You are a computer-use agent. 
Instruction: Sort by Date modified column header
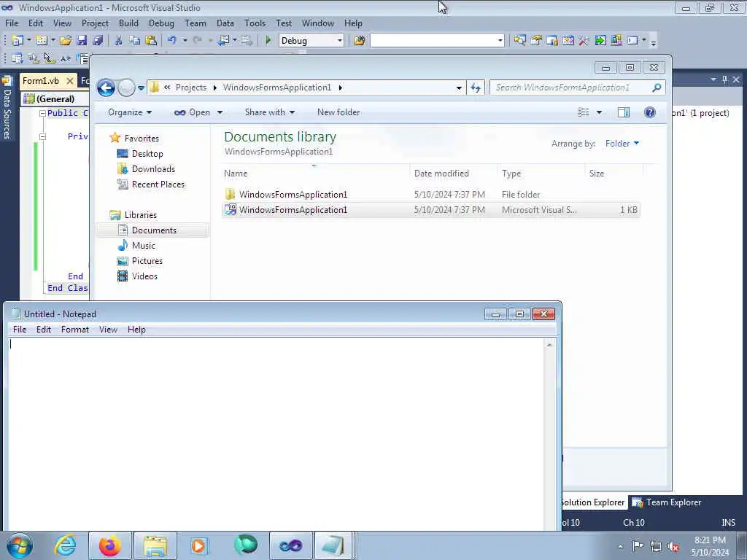click(x=441, y=174)
